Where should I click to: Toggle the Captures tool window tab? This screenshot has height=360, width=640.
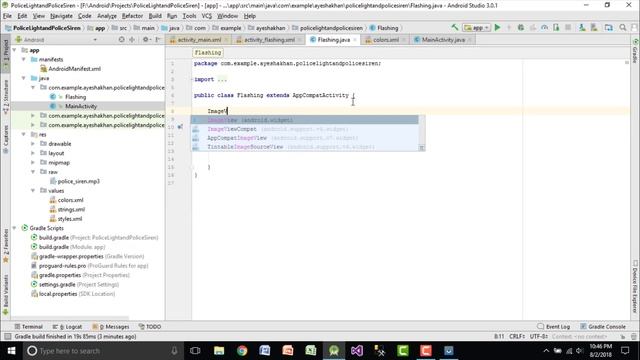tap(6, 139)
